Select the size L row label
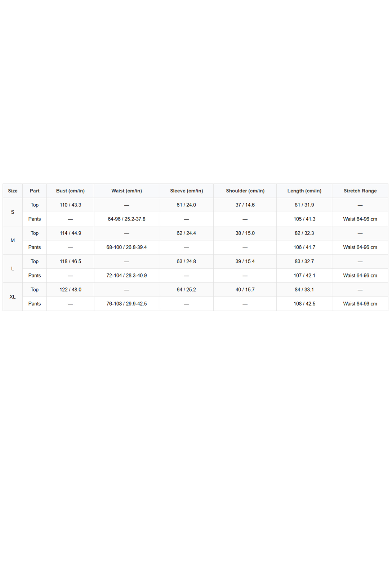Screen dimensions: 392x588 13,269
